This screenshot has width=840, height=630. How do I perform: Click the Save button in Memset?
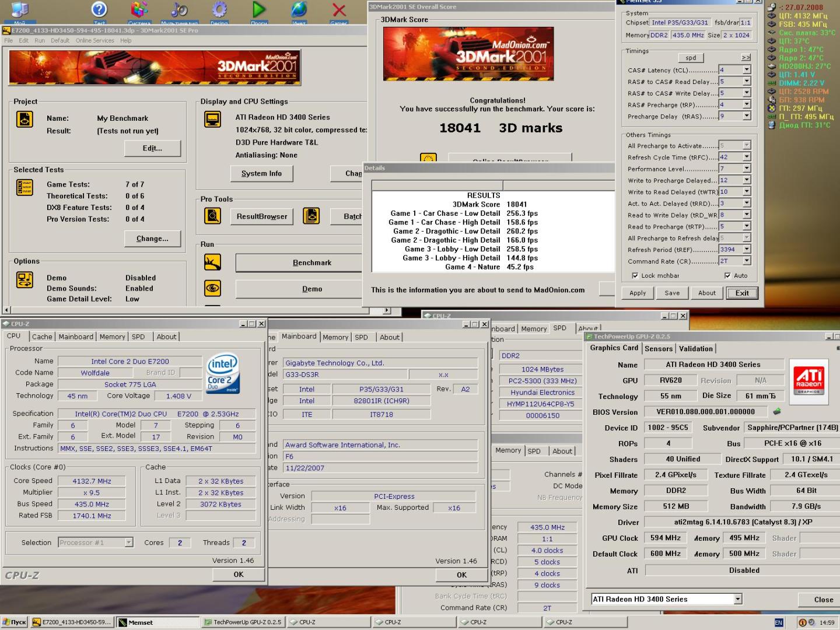tap(672, 293)
